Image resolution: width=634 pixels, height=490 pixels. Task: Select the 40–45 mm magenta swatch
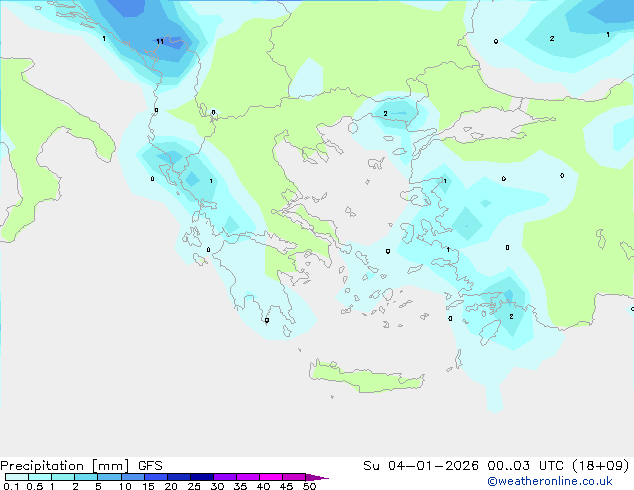[x=271, y=477]
